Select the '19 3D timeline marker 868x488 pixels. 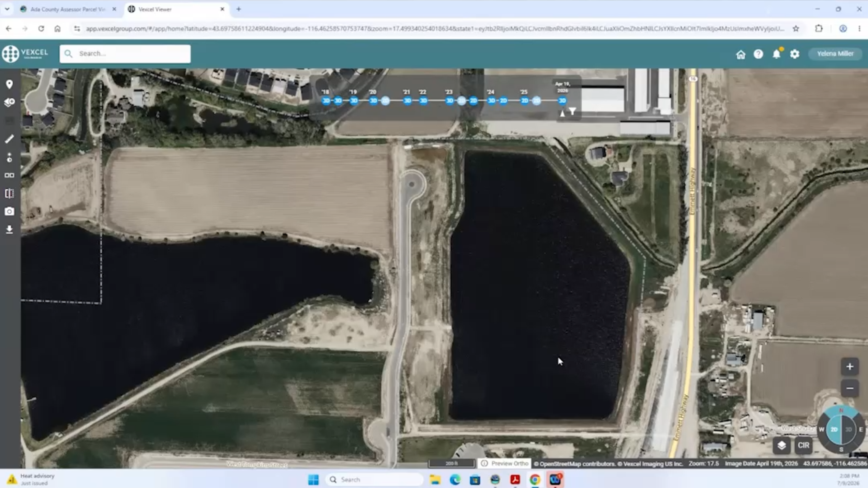pos(354,101)
